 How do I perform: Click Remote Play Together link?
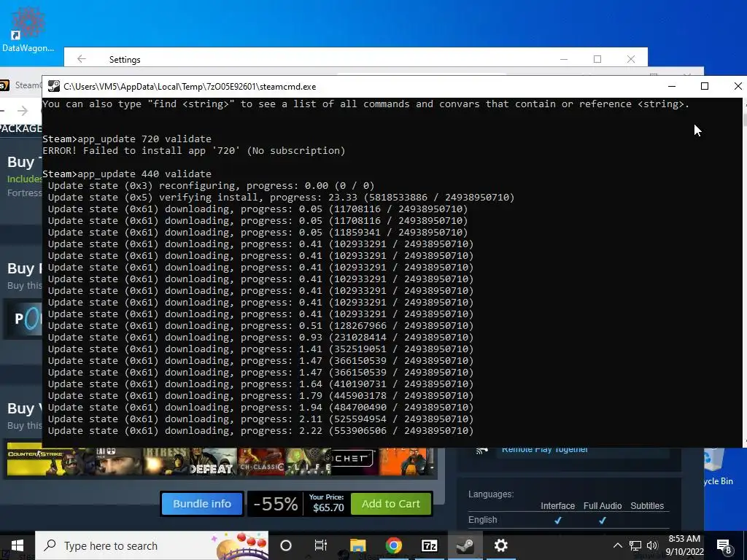point(544,449)
